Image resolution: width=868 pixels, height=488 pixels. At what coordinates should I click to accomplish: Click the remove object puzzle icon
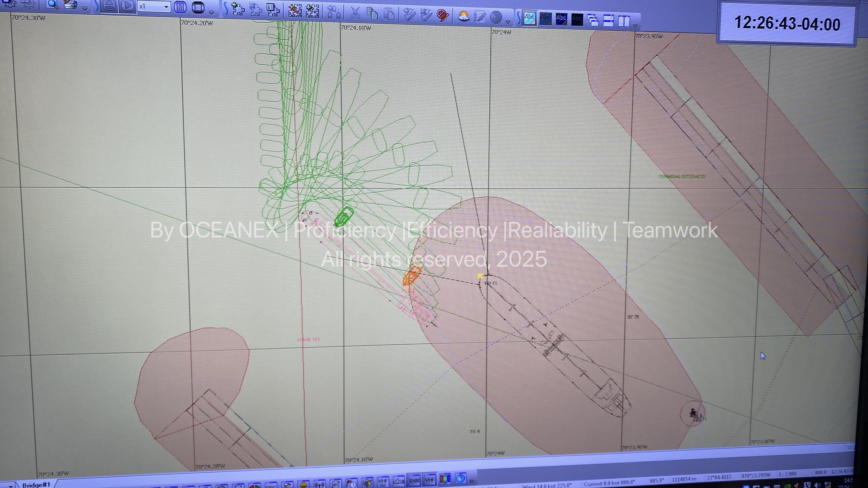tap(255, 9)
